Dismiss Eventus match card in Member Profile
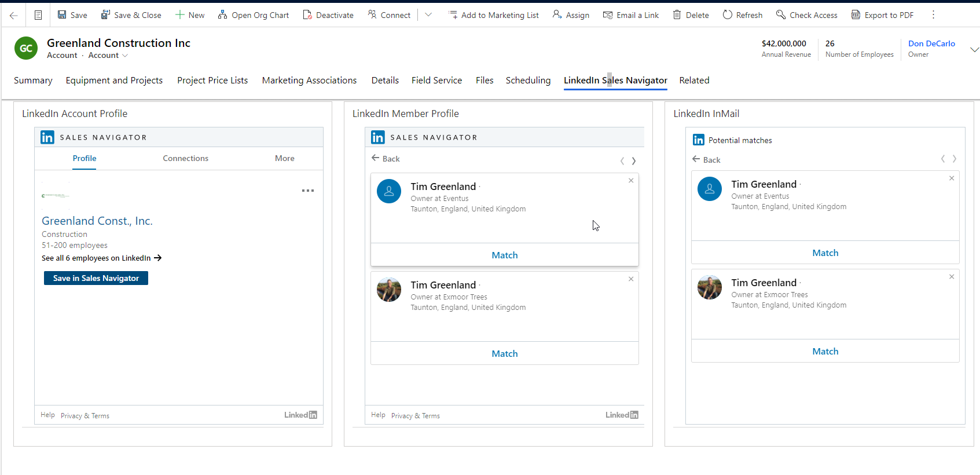 tap(631, 181)
